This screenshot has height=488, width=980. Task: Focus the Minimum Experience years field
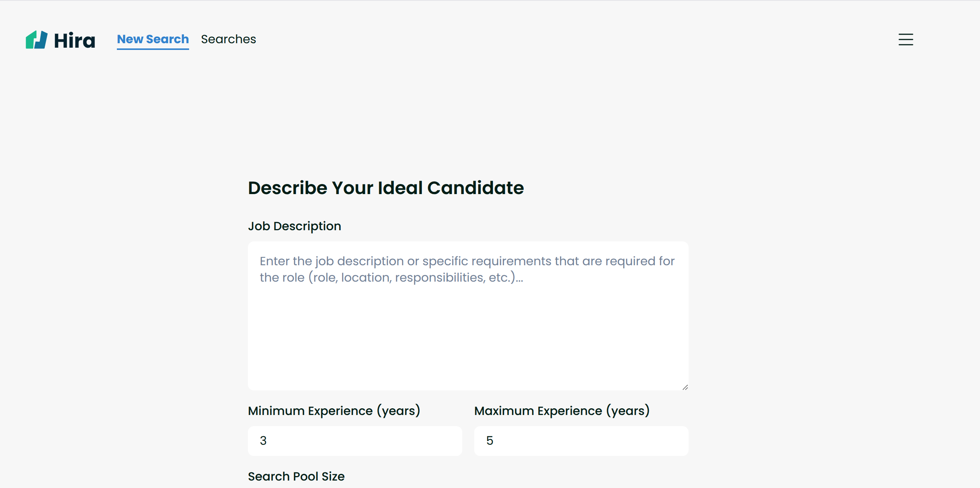[355, 441]
